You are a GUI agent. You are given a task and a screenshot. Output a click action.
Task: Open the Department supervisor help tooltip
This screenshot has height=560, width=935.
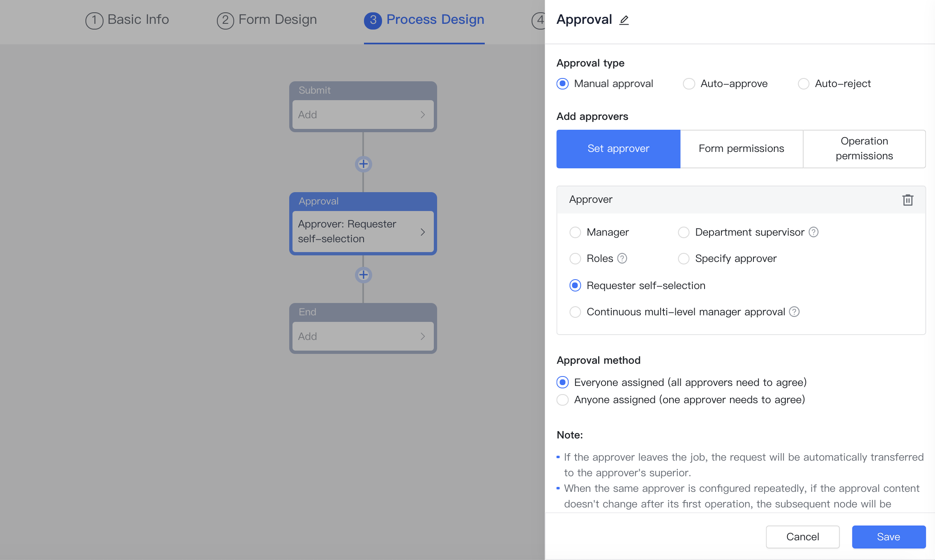coord(814,232)
